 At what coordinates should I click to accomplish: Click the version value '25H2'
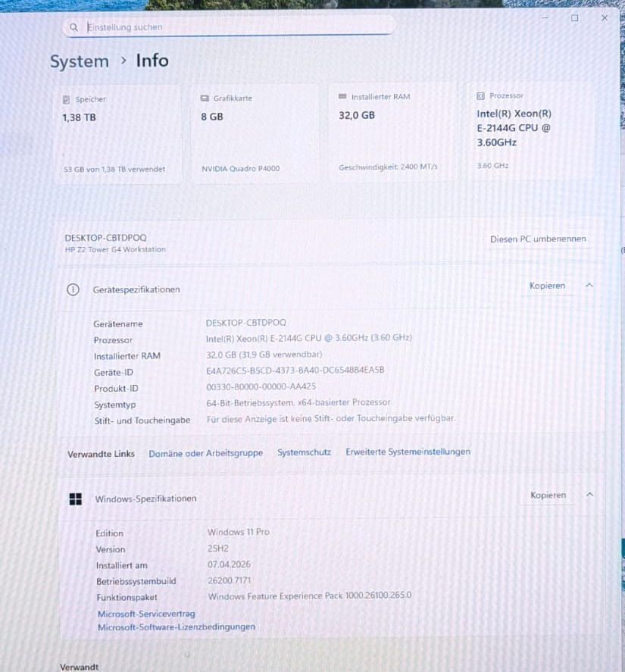[x=217, y=549]
